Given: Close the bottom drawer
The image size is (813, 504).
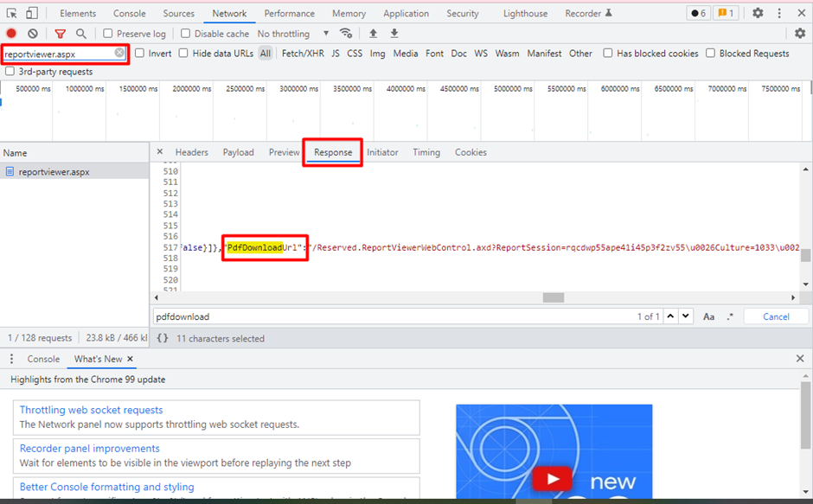Looking at the screenshot, I should tap(800, 358).
